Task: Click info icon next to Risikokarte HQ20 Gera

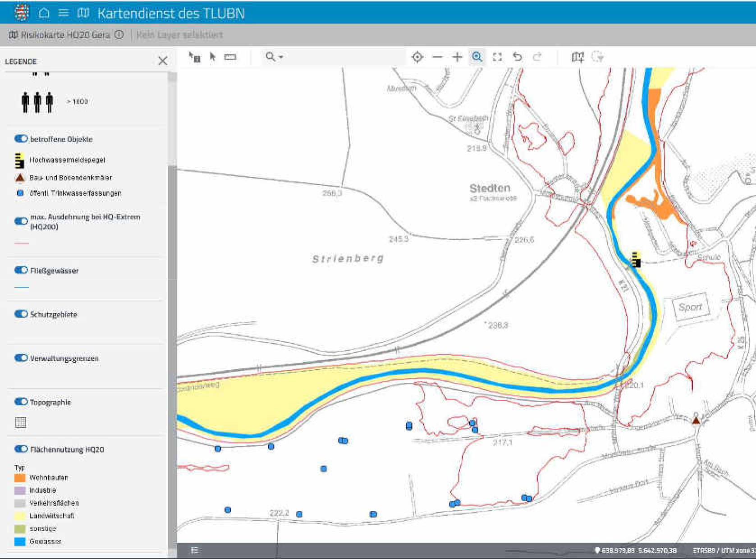Action: pyautogui.click(x=119, y=35)
